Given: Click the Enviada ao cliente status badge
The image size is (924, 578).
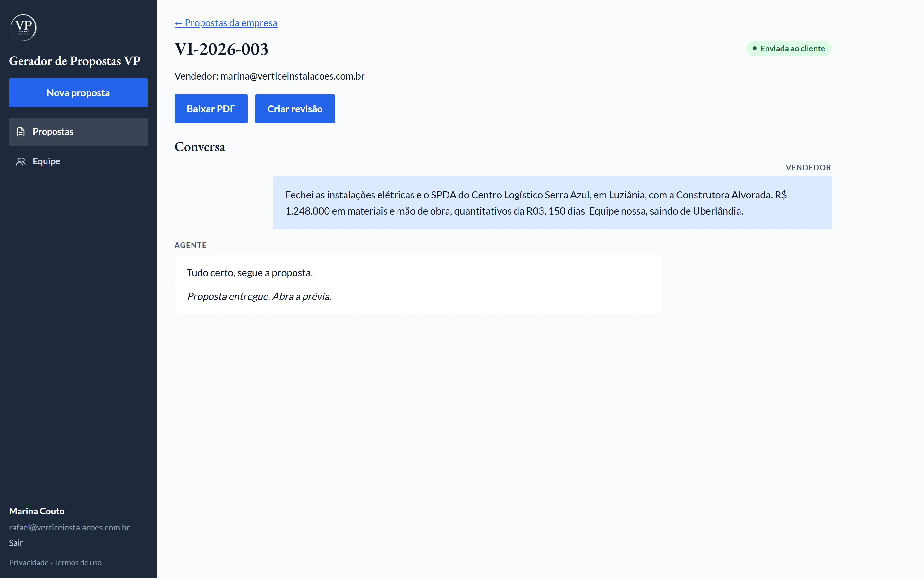Looking at the screenshot, I should (789, 48).
